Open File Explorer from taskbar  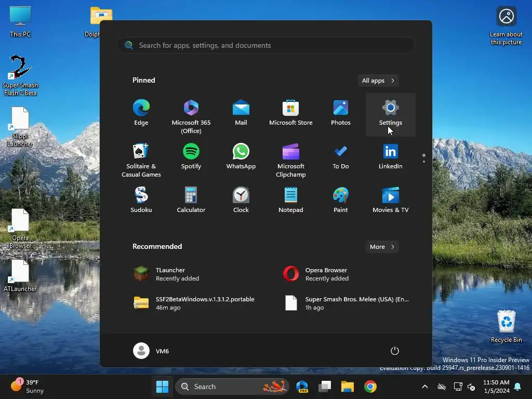348,387
